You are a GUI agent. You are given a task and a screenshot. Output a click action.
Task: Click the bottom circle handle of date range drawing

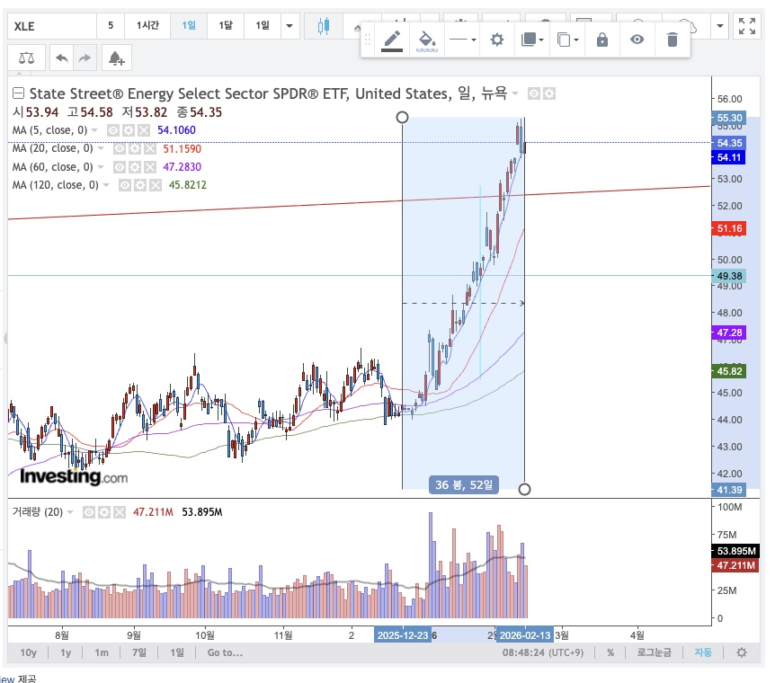pos(524,489)
